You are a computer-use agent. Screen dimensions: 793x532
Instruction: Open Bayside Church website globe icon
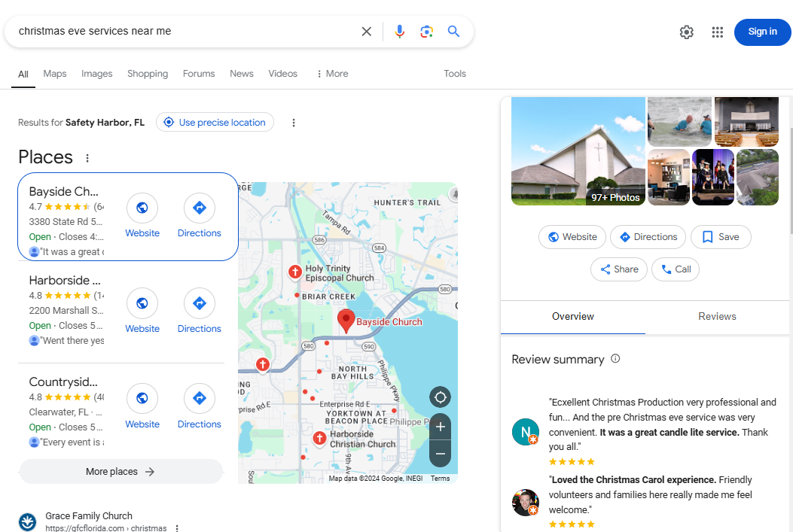[142, 208]
